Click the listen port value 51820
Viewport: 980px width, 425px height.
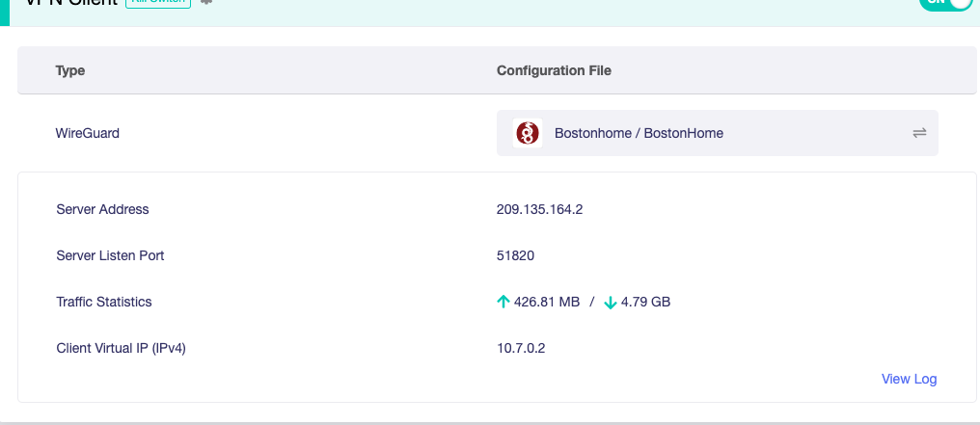coord(515,255)
